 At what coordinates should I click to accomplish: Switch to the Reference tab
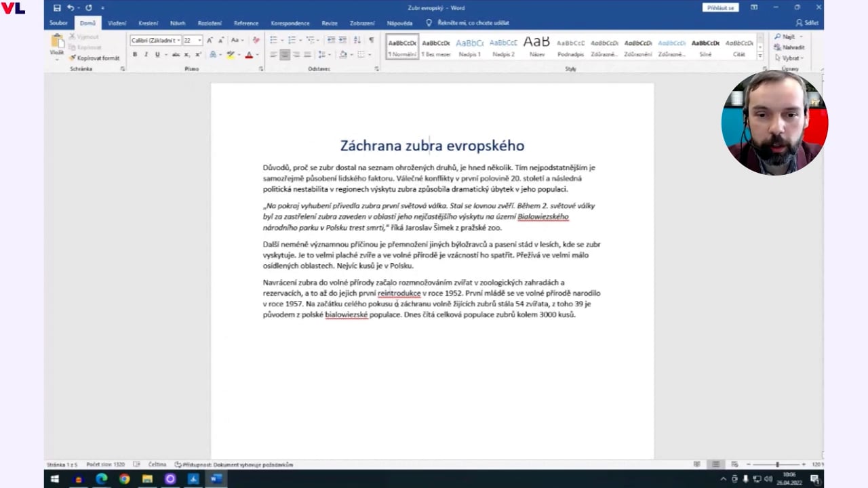[246, 23]
